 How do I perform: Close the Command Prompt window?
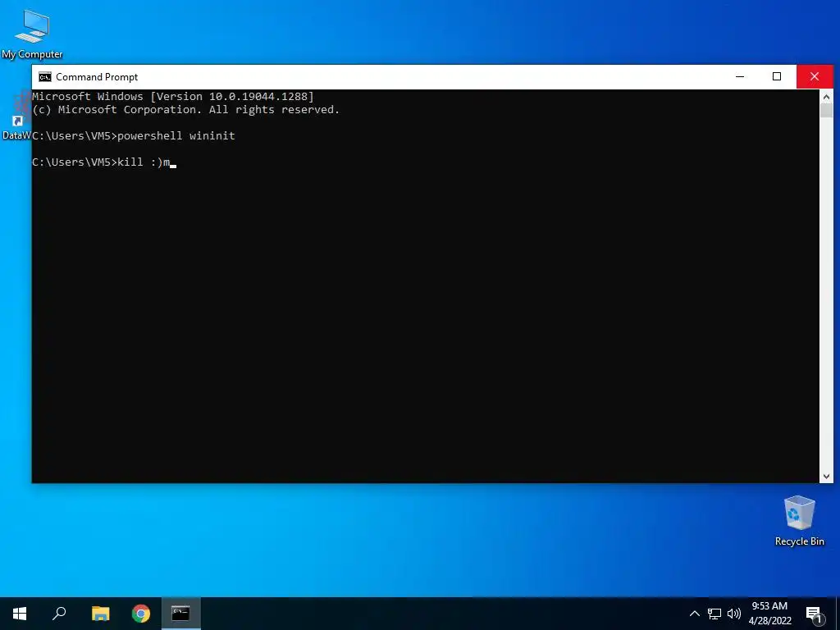pos(815,76)
